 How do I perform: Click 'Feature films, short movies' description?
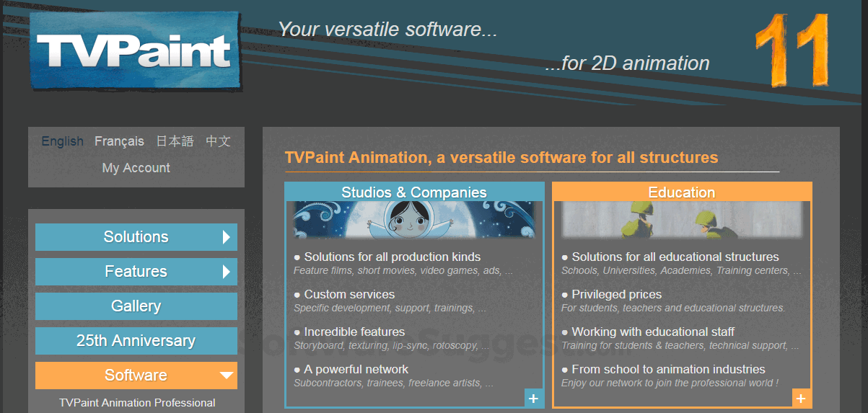tap(403, 271)
